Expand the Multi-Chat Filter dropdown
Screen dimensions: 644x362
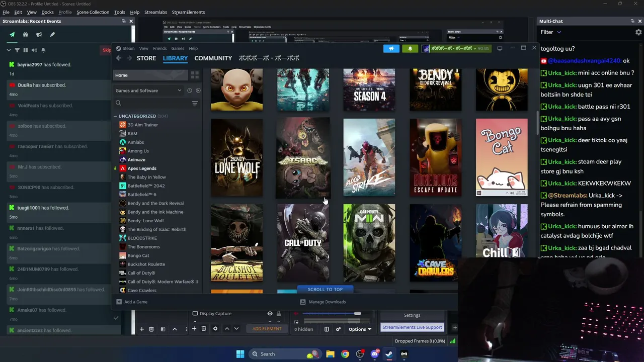point(551,32)
